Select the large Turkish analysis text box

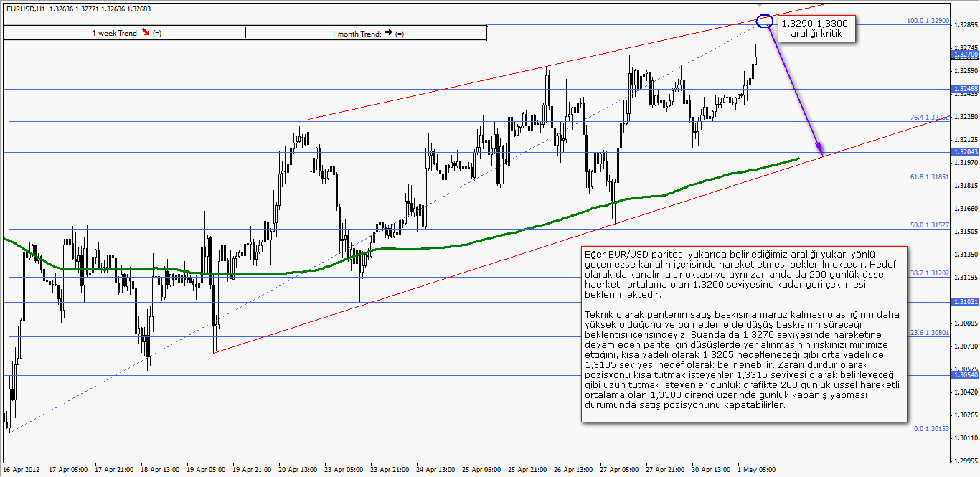click(745, 334)
